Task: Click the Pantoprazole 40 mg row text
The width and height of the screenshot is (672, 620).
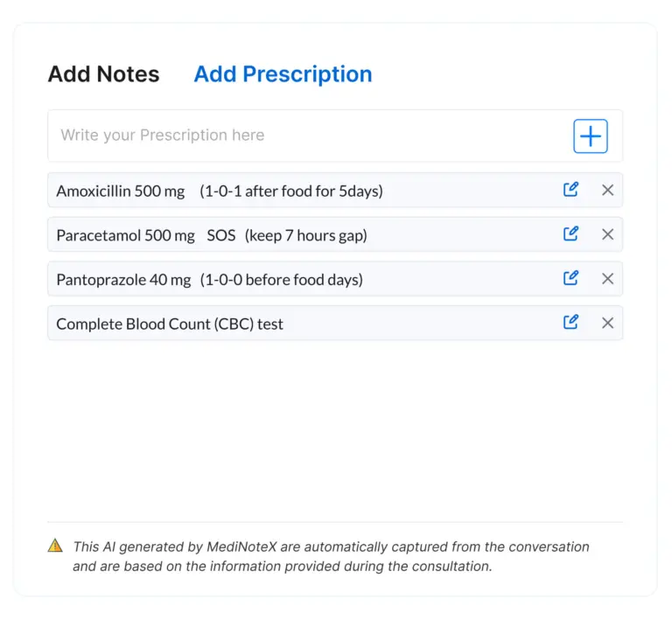Action: [123, 280]
